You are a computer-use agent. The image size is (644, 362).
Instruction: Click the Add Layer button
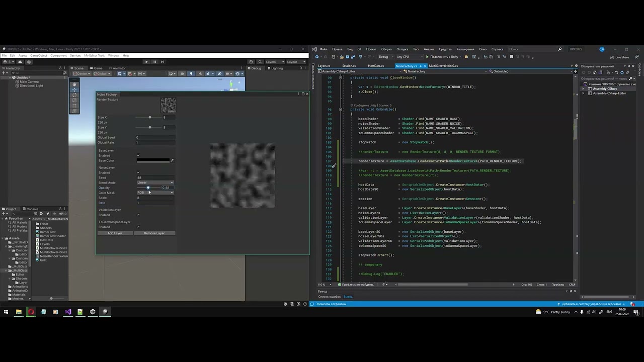[x=115, y=233]
